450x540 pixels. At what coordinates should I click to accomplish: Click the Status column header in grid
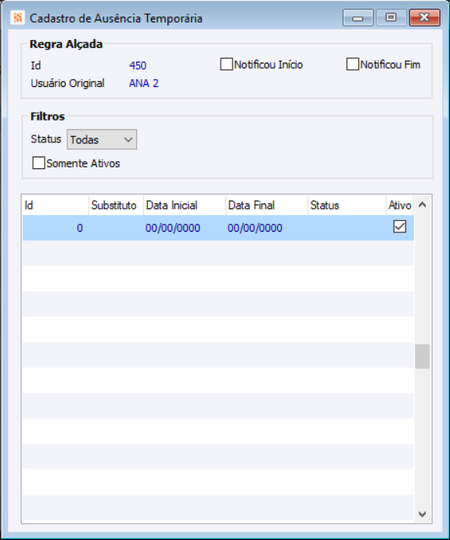pyautogui.click(x=347, y=205)
